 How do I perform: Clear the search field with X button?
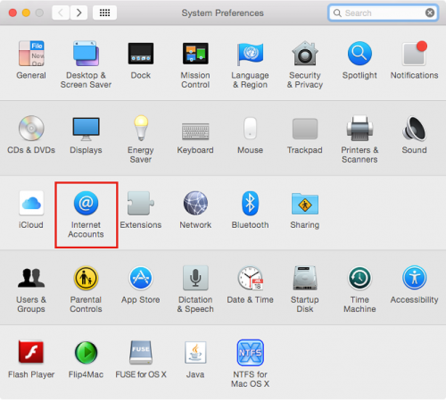[x=430, y=13]
